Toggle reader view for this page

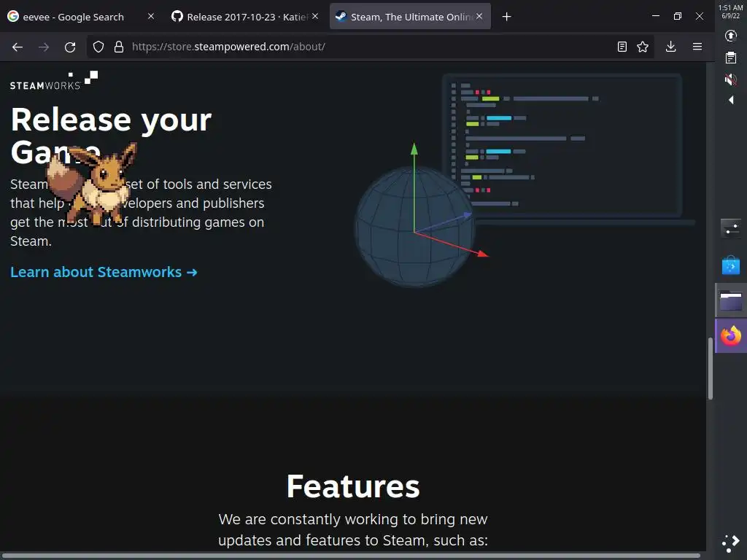coord(622,47)
